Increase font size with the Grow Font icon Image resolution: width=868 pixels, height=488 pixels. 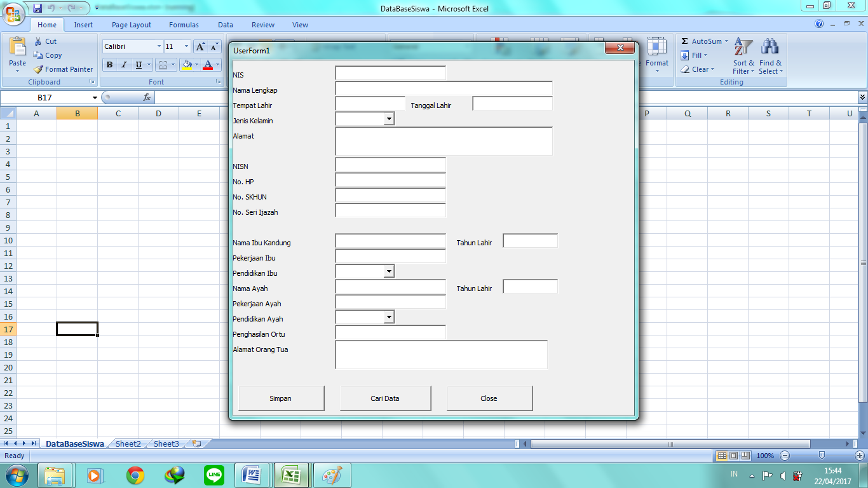(x=200, y=46)
